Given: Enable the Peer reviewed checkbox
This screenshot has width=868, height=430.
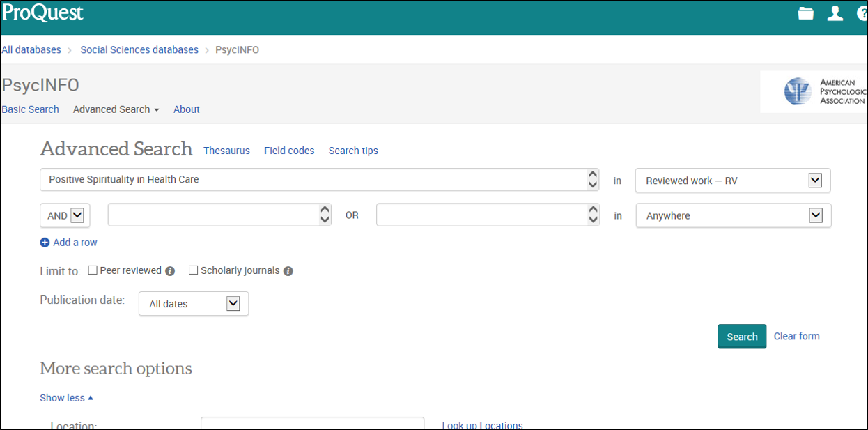Looking at the screenshot, I should [x=93, y=270].
